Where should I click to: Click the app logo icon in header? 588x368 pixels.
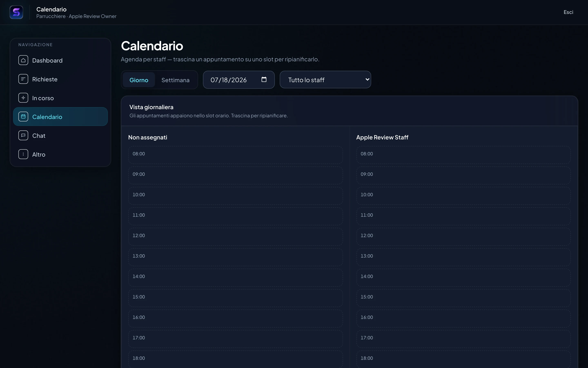[x=16, y=12]
